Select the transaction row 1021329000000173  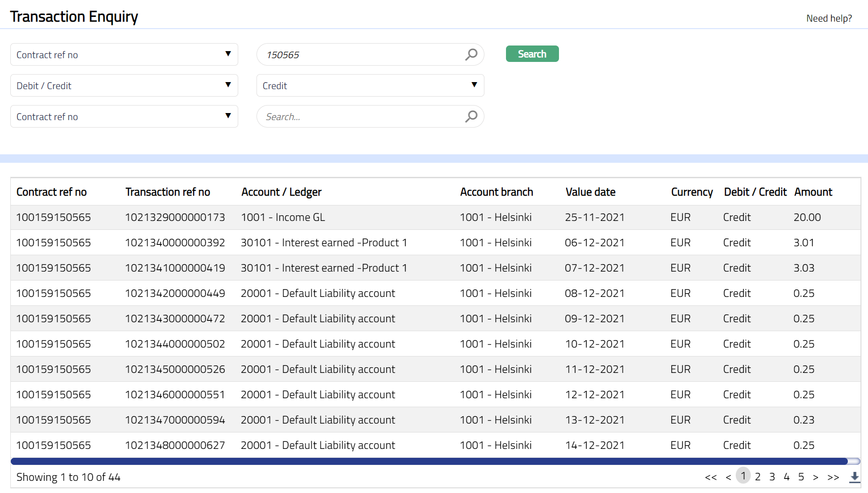[x=175, y=217]
